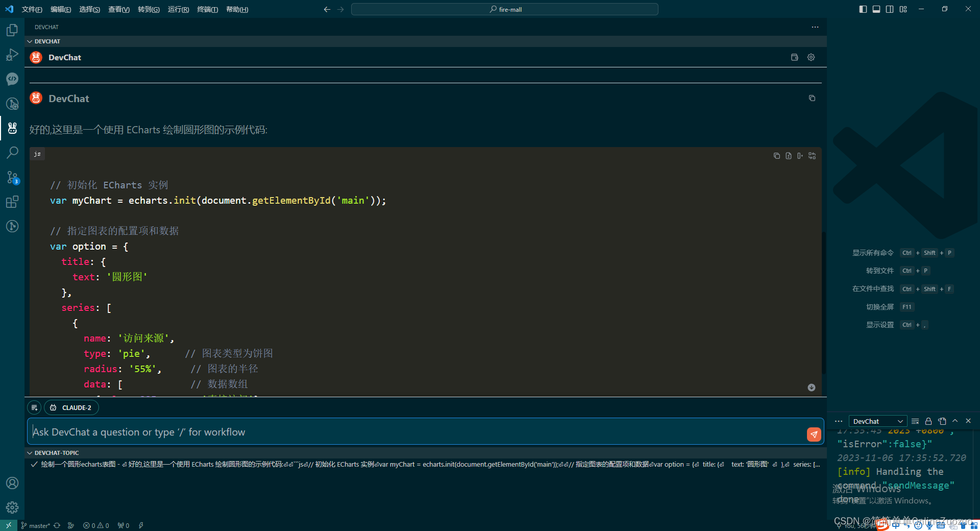
Task: Click the diff/replace code icon
Action: pyautogui.click(x=812, y=156)
